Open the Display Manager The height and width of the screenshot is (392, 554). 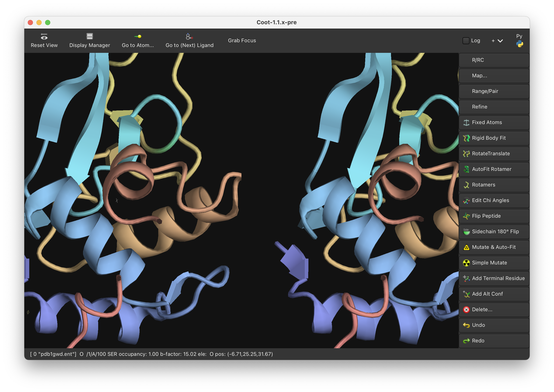(x=90, y=40)
